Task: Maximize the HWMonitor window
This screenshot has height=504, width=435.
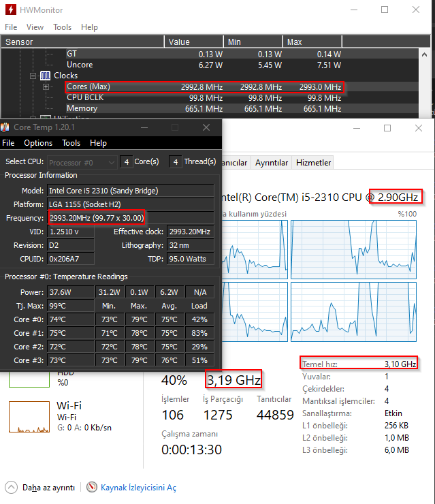Action: coord(385,10)
